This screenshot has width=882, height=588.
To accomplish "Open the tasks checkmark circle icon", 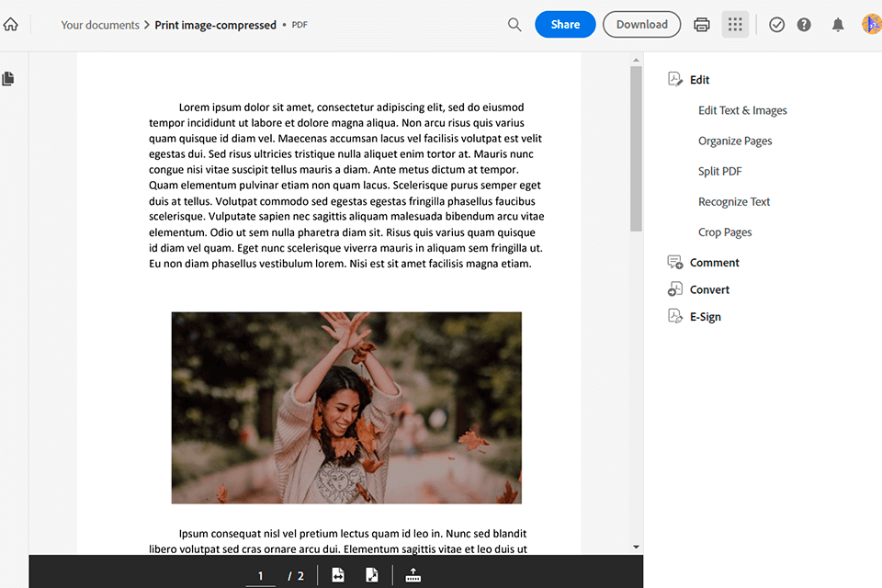I will 777,24.
